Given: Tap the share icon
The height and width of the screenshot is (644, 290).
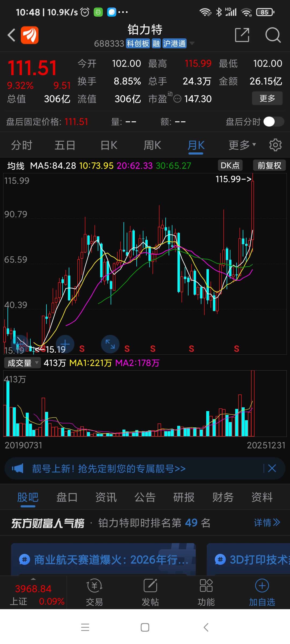Looking at the screenshot, I should pyautogui.click(x=242, y=35).
